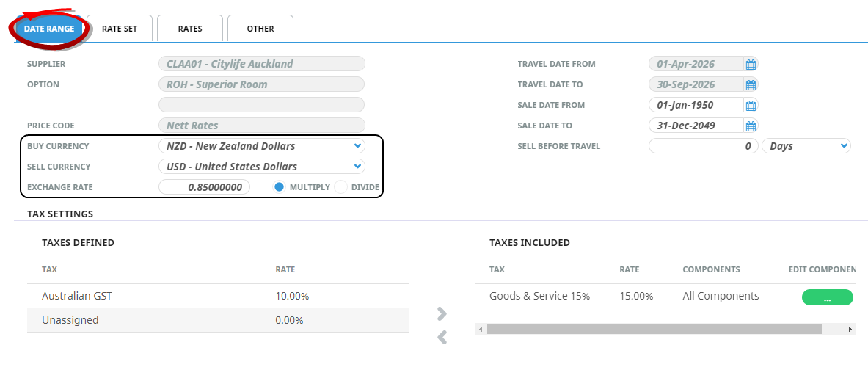Expand the Sell Currency dropdown
Viewport: 868px width, 381px height.
pos(357,167)
